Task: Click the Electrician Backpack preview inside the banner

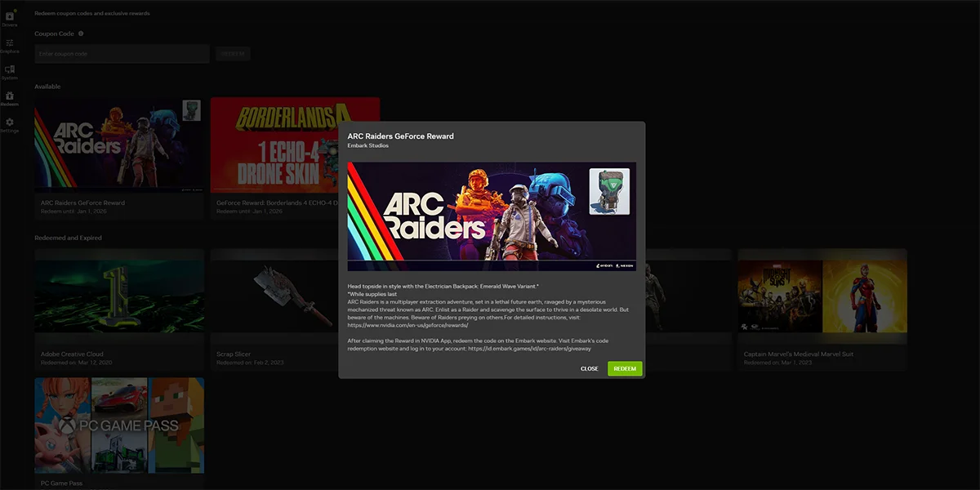Action: (609, 189)
